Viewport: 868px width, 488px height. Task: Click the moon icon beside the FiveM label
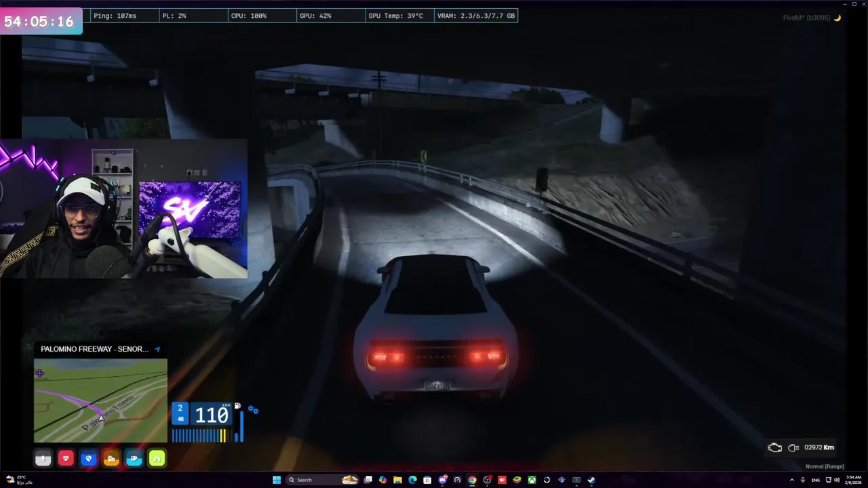tap(837, 18)
